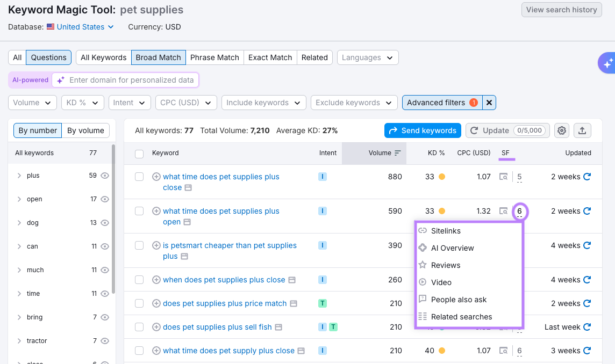Viewport: 615px width, 364px height.
Task: Select 'Related searches' in the SF popup menu
Action: [461, 317]
